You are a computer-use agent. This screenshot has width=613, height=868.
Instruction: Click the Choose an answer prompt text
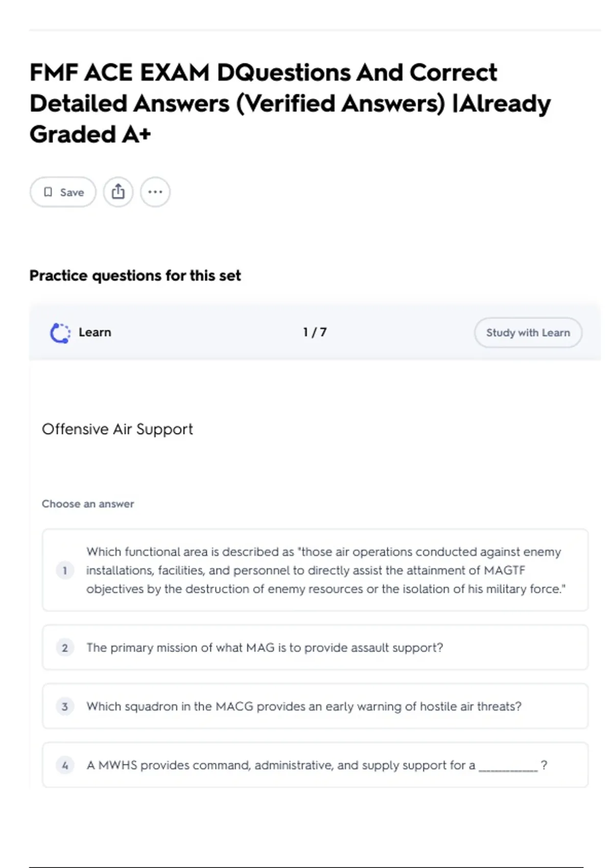(88, 504)
